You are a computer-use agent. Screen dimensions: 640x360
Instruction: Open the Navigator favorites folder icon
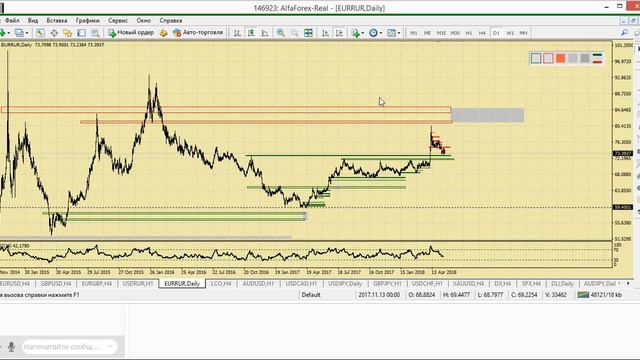pyautogui.click(x=68, y=33)
